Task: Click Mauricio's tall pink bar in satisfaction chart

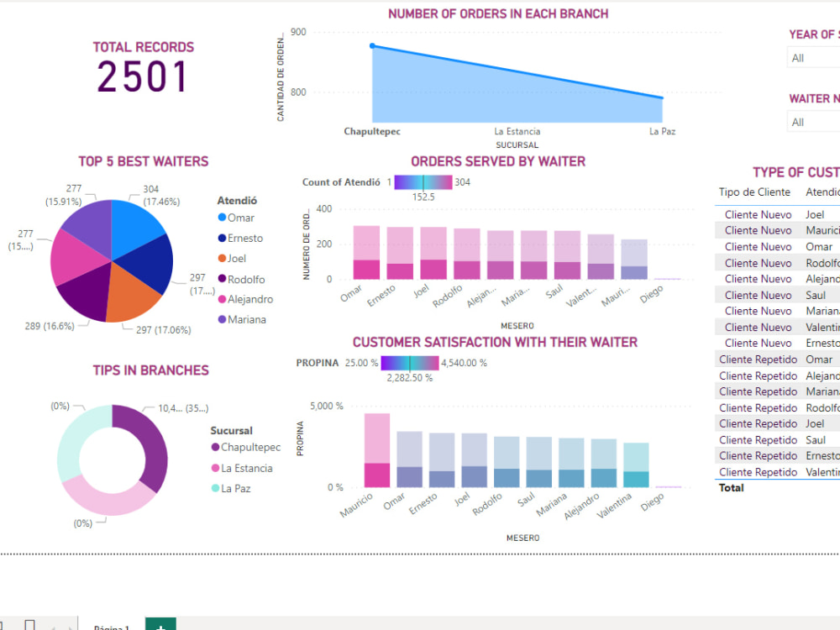Action: (377, 450)
